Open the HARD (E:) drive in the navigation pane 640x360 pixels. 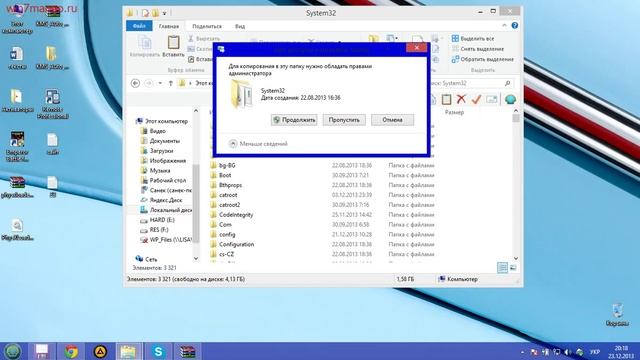(x=158, y=220)
